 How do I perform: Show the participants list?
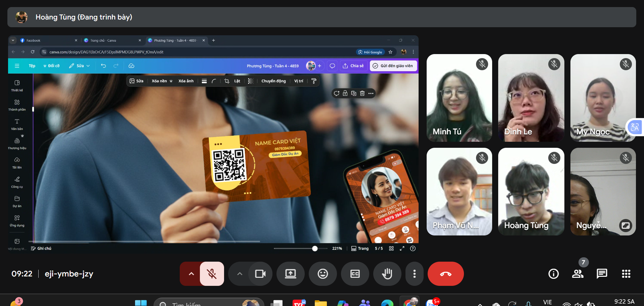coord(577,274)
